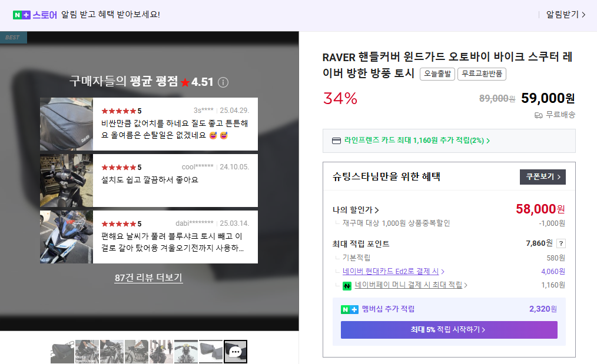Click the 무료교환반품 badge
The image size is (597, 364).
[482, 74]
